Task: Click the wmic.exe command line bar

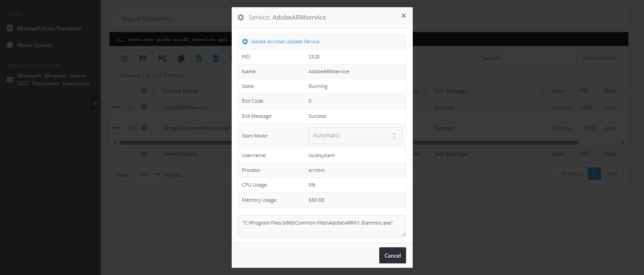Action: coord(369,39)
